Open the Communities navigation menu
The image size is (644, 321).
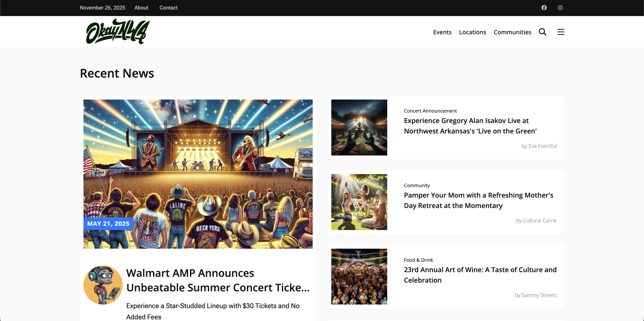tap(512, 32)
